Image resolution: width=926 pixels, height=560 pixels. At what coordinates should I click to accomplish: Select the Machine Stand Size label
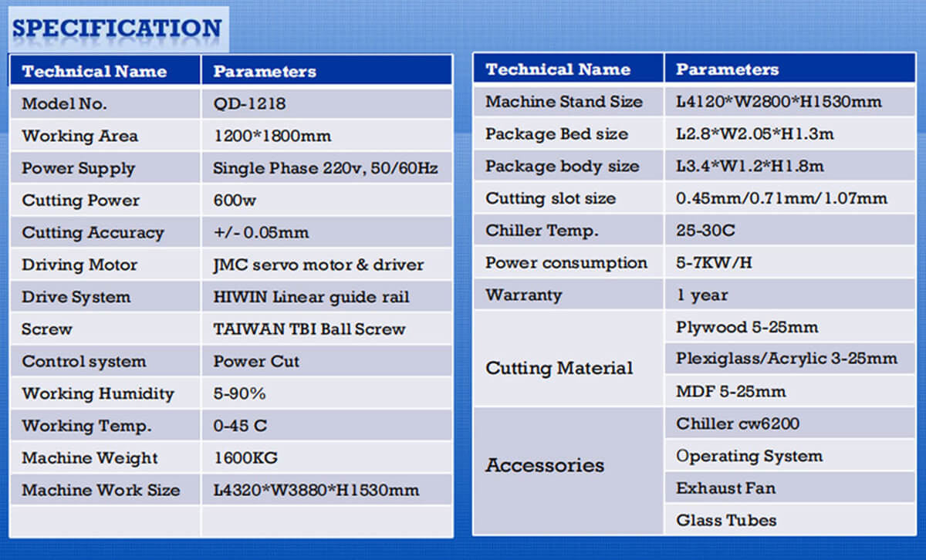coord(563,102)
